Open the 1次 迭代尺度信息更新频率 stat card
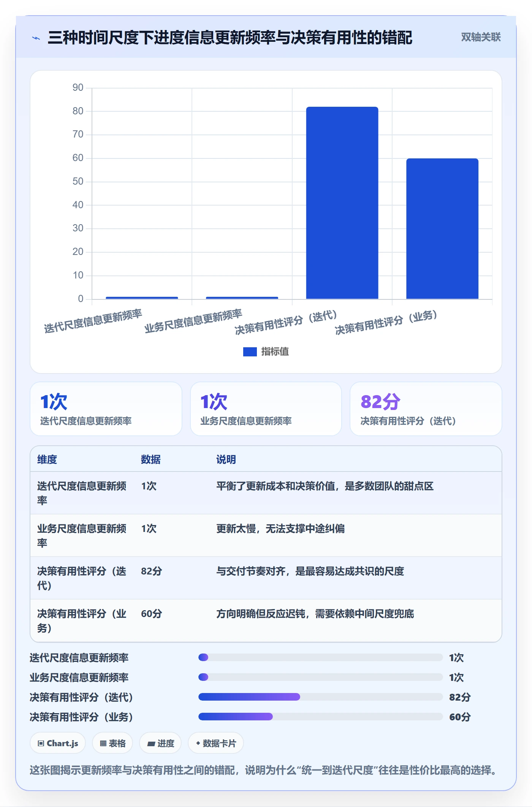 click(x=106, y=409)
